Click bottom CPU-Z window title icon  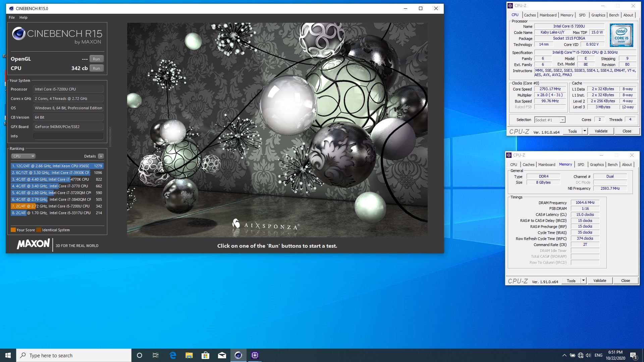[x=509, y=155]
